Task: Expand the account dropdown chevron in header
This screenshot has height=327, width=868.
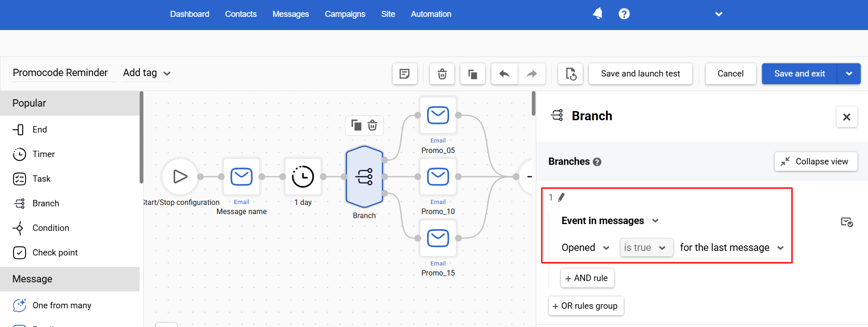Action: tap(719, 14)
